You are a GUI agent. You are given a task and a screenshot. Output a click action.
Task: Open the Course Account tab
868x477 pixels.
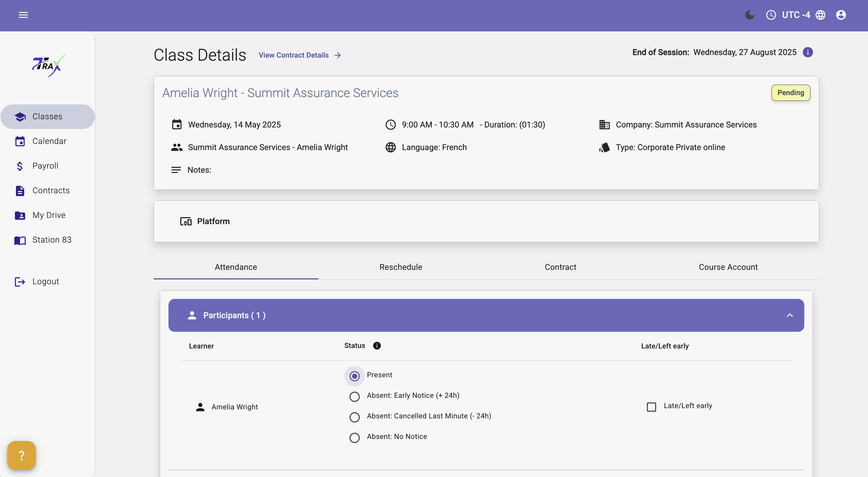pyautogui.click(x=728, y=267)
